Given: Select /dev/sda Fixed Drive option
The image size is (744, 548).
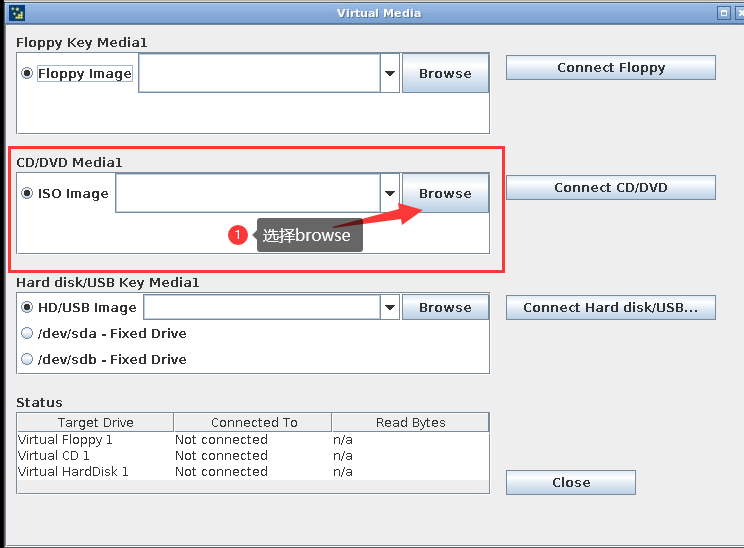Looking at the screenshot, I should pos(27,334).
